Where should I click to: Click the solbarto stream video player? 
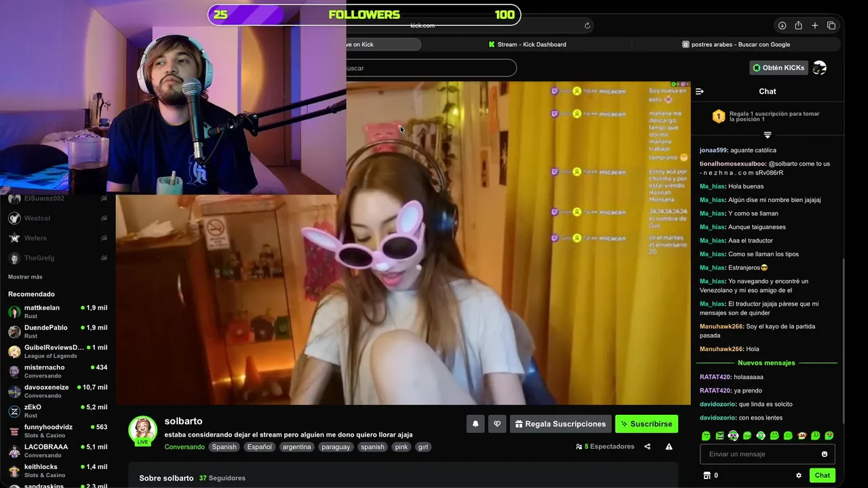[403, 243]
